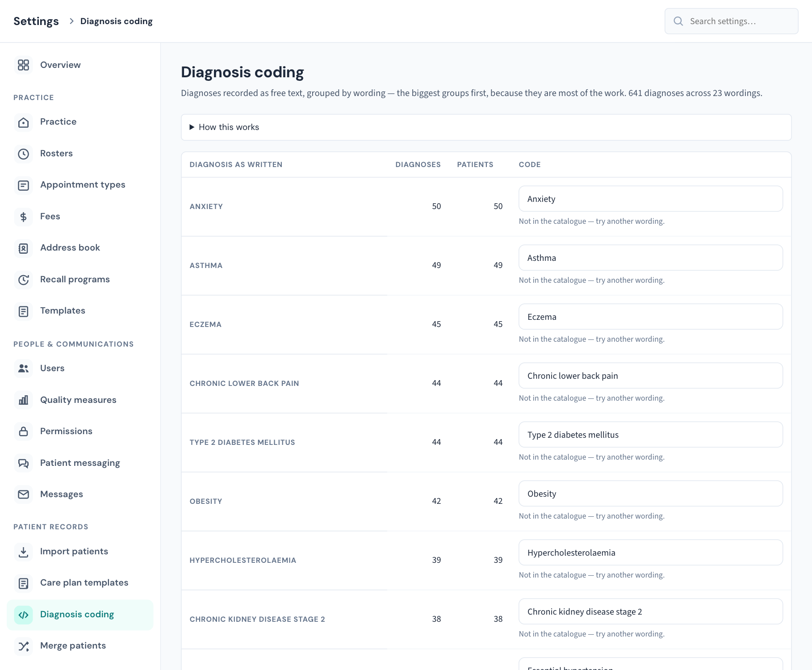Screen dimensions: 812x670
Task: Click the Eczema code input
Action: (x=650, y=317)
